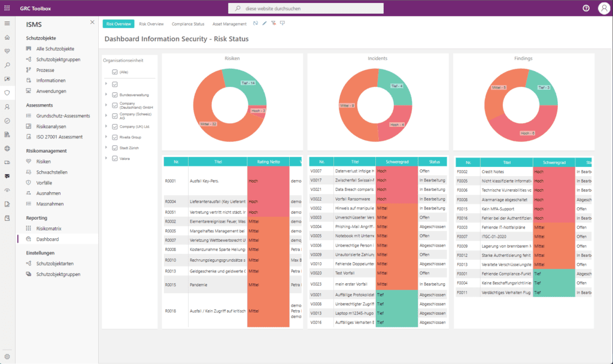Switch to the Compliance Status tab
This screenshot has width=613, height=364.
click(x=188, y=24)
